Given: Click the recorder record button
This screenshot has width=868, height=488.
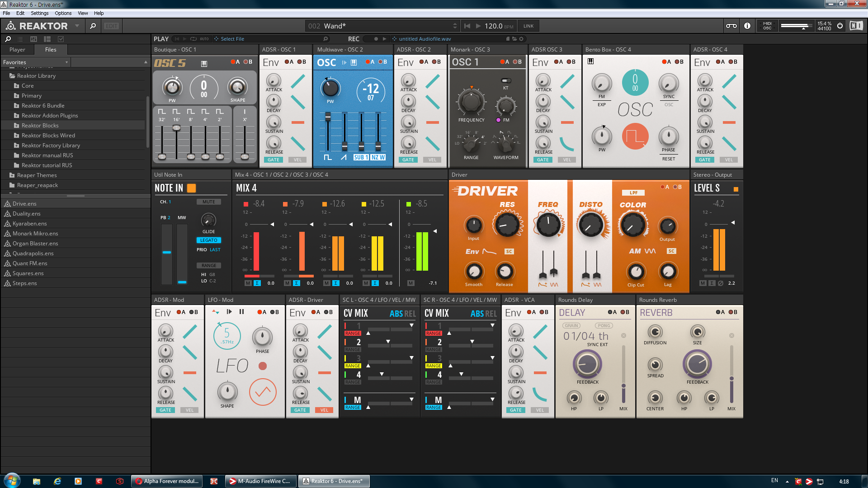Looking at the screenshot, I should tap(376, 39).
